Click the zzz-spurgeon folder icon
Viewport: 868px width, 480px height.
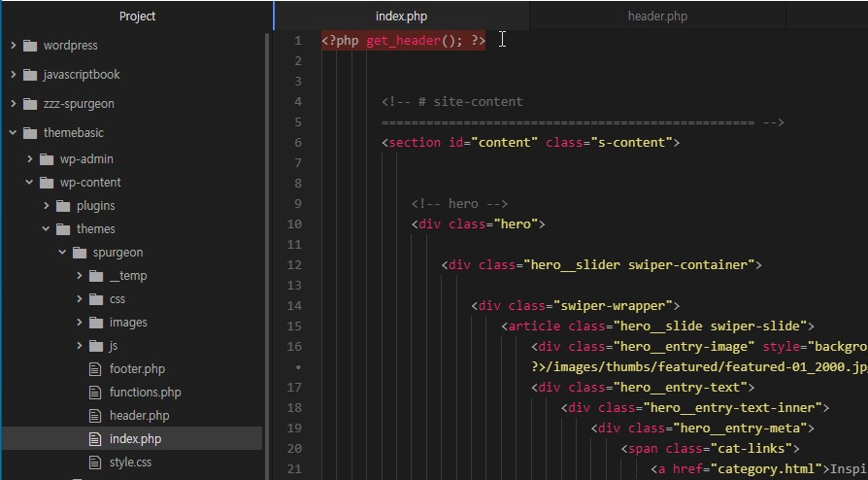coord(30,104)
